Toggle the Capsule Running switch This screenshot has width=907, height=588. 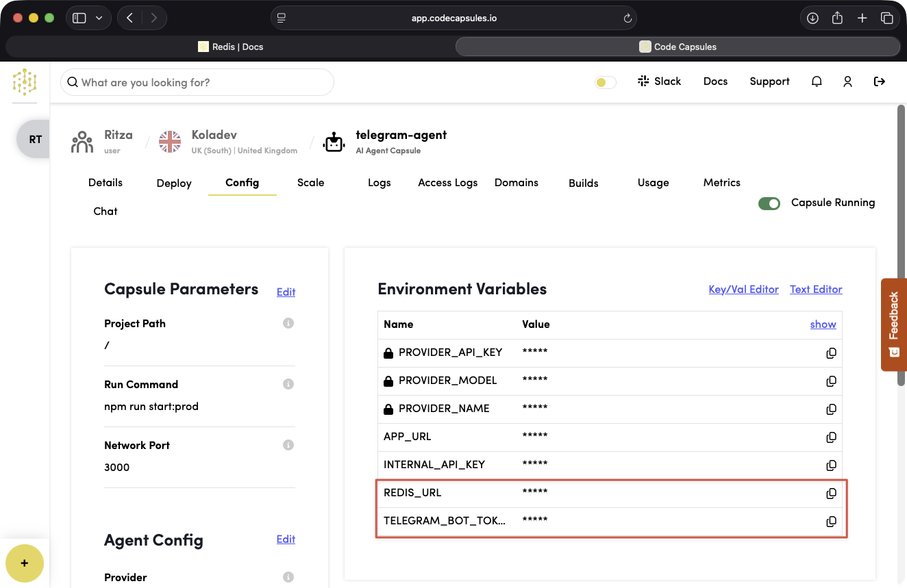pyautogui.click(x=769, y=203)
